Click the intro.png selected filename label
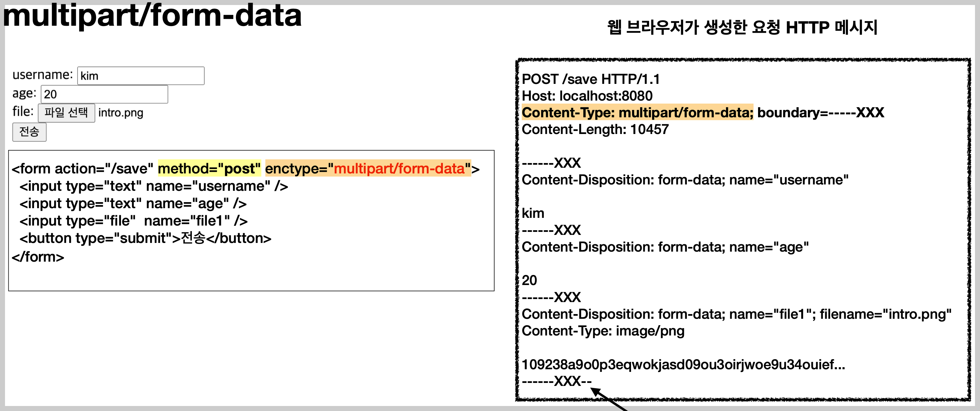This screenshot has width=980, height=411. (x=121, y=113)
